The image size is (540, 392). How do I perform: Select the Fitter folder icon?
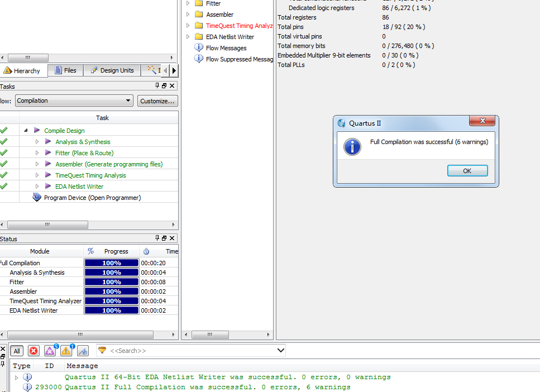pos(199,3)
